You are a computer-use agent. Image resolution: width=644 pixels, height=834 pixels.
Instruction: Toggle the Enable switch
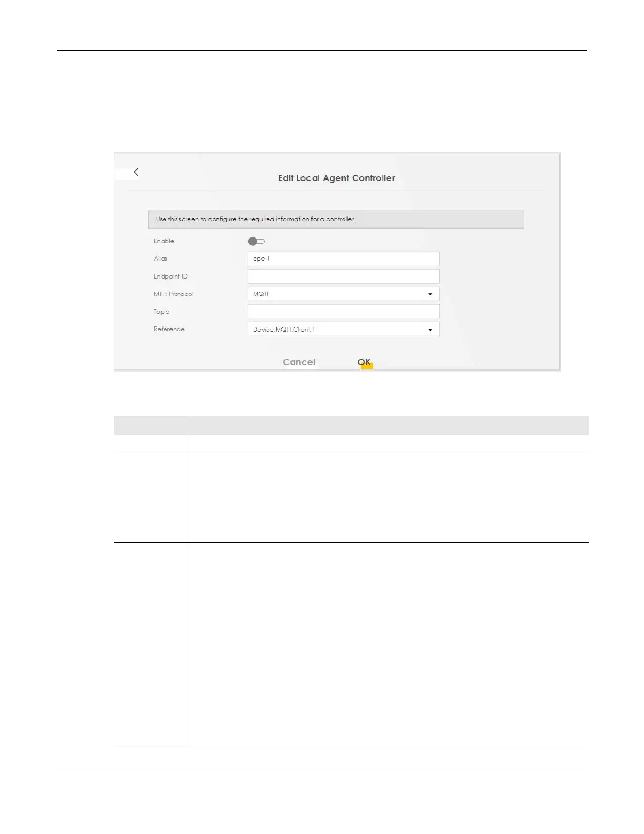click(x=256, y=241)
